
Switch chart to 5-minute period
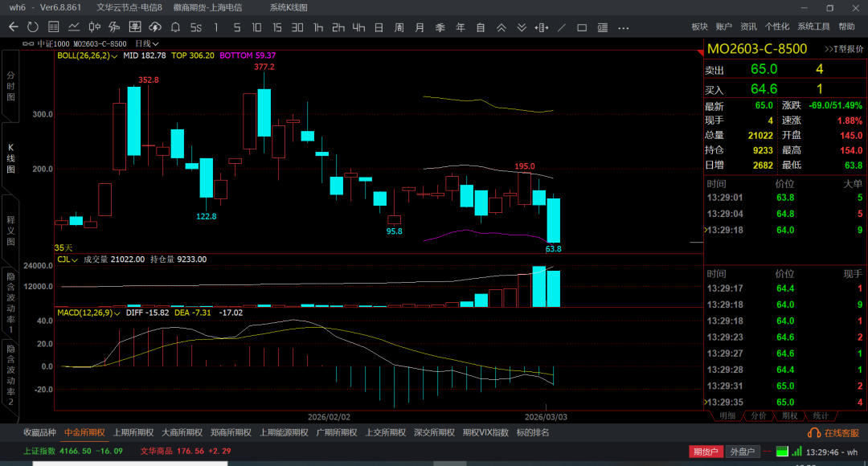click(236, 27)
